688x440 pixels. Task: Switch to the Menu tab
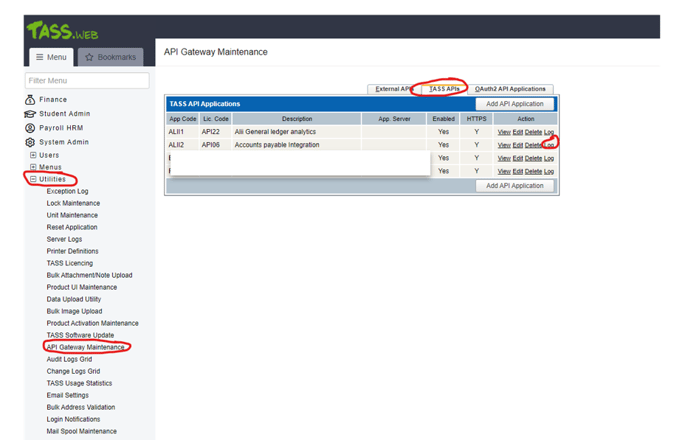[x=51, y=57]
